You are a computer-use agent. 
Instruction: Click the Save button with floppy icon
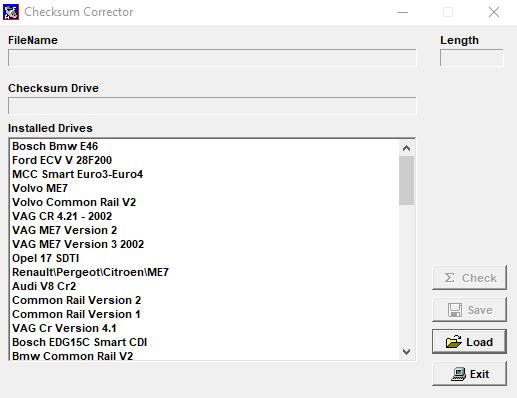click(469, 310)
